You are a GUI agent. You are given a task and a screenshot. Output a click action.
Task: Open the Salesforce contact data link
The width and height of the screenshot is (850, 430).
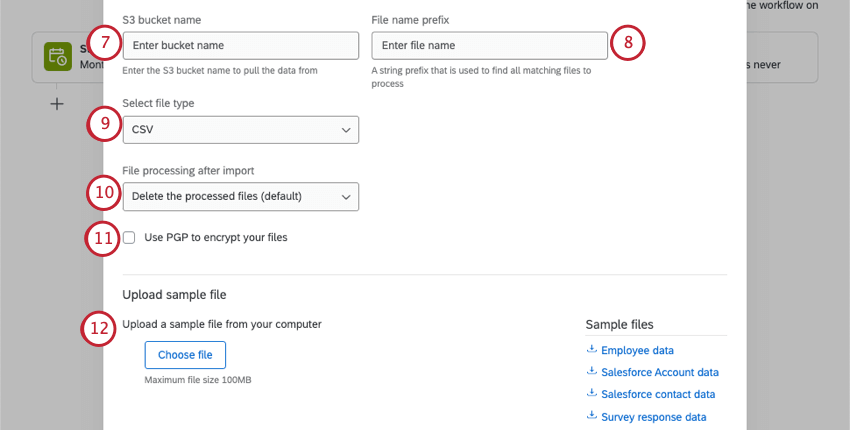coord(658,395)
